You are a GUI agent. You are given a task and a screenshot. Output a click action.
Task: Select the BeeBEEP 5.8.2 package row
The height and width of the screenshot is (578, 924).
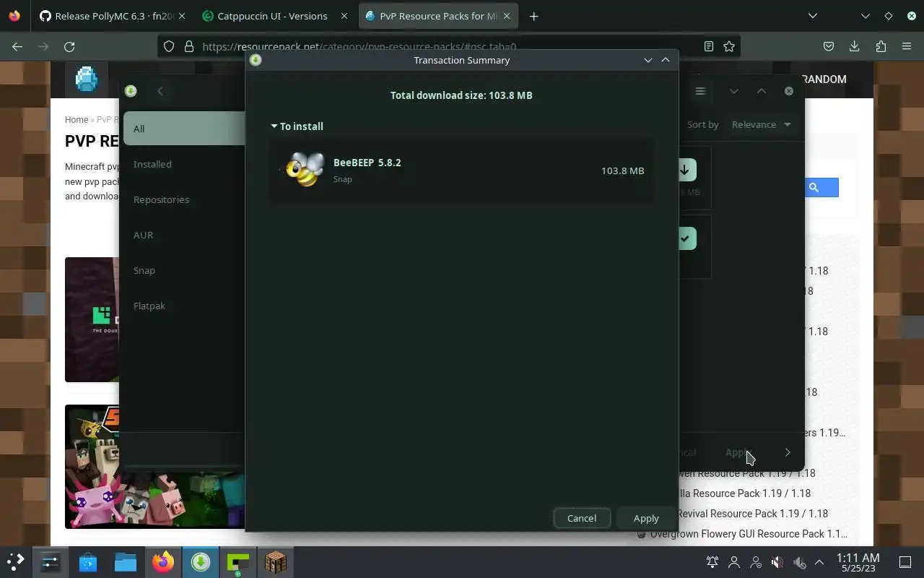(x=462, y=171)
